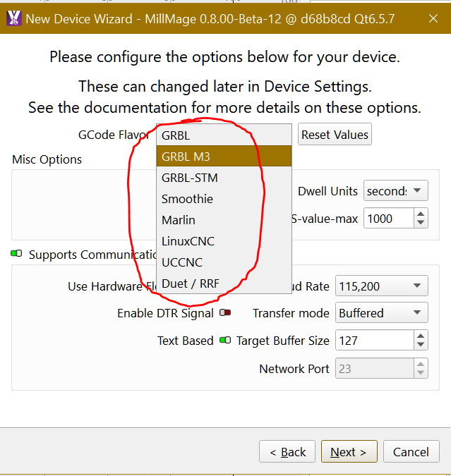Select LinuxCNC flavor entry
This screenshot has width=451, height=476.
224,241
